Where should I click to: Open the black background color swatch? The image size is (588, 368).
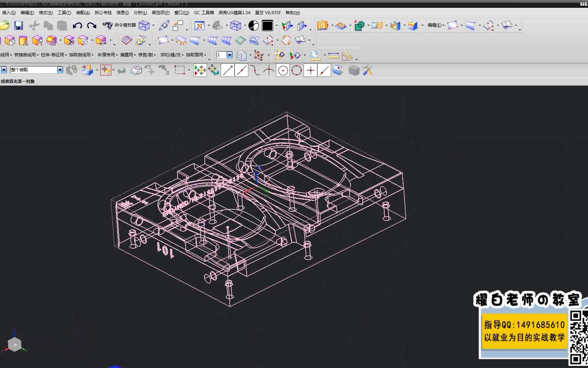[x=267, y=26]
